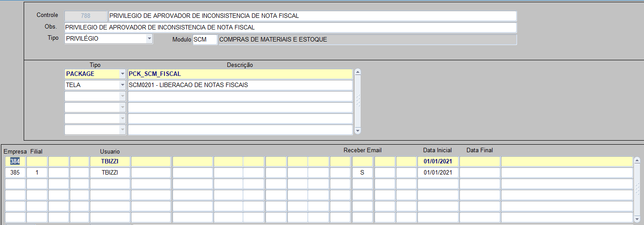Image resolution: width=644 pixels, height=225 pixels.
Task: Select the Controle description field
Action: pos(312,16)
